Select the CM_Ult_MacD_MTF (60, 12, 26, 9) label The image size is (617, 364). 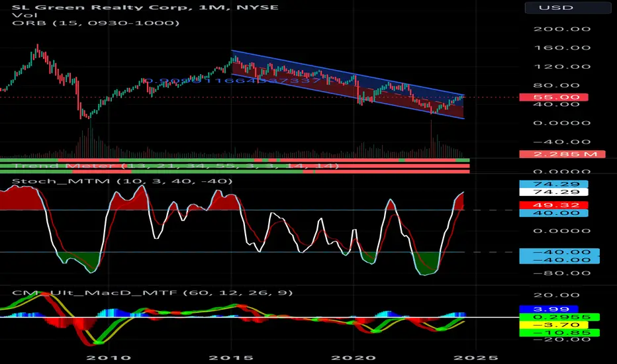[152, 293]
